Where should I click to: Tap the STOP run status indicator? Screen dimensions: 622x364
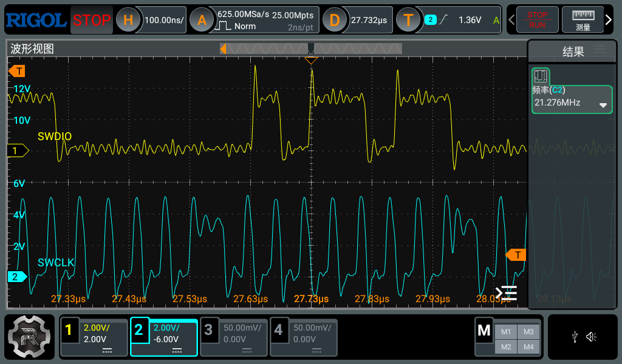click(92, 20)
